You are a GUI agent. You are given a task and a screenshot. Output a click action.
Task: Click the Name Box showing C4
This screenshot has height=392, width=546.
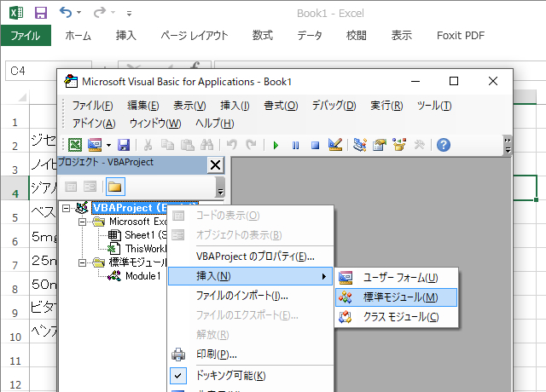pyautogui.click(x=47, y=72)
